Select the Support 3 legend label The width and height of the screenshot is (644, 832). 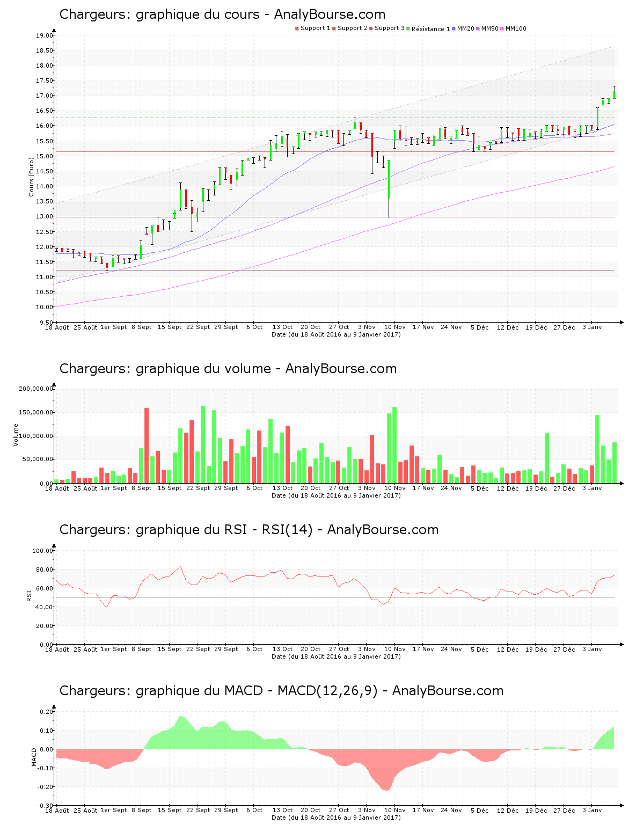390,28
